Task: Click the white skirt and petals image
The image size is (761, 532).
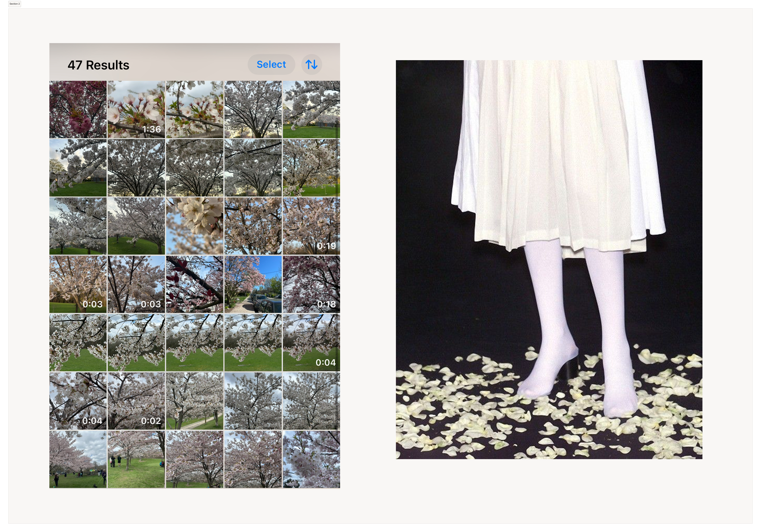Action: click(549, 259)
